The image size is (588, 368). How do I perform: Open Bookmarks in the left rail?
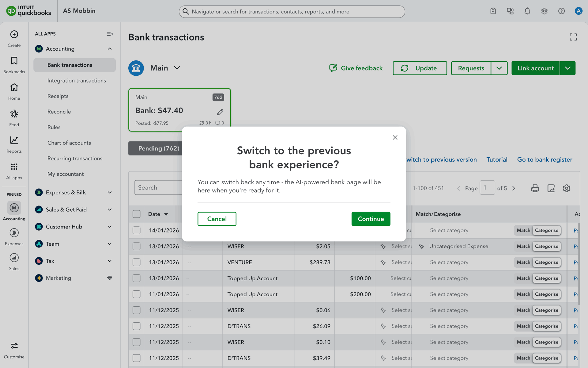tap(14, 61)
